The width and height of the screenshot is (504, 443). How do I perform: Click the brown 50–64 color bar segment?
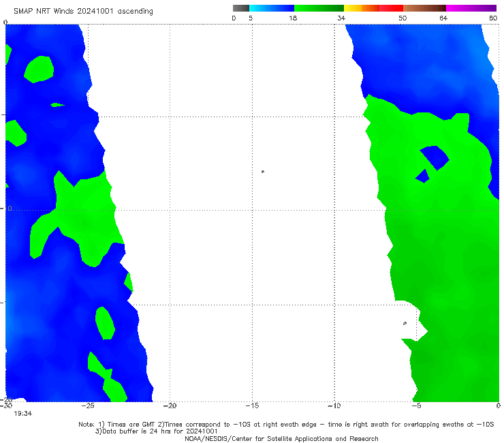point(424,8)
